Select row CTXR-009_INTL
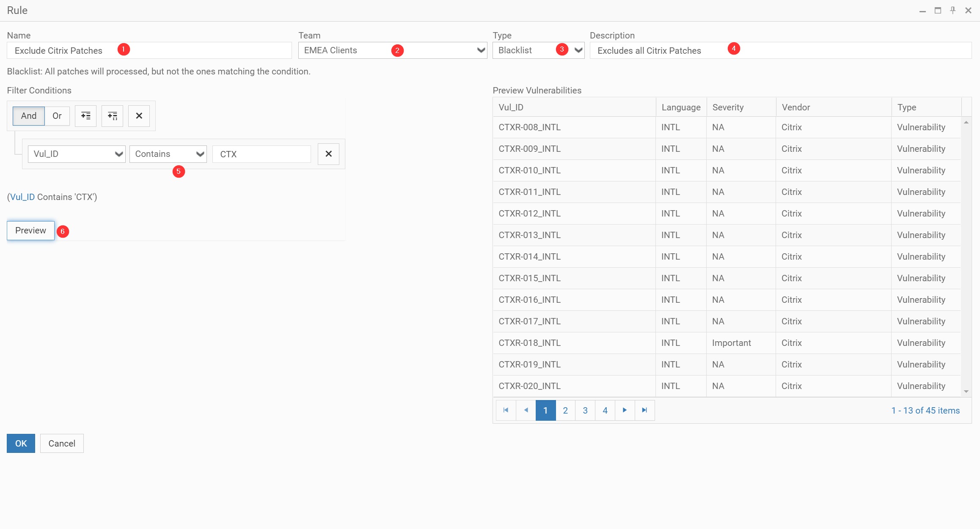 (727, 149)
